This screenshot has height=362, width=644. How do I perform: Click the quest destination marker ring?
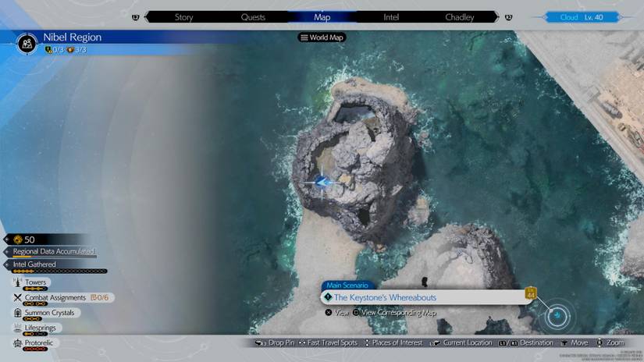557,315
